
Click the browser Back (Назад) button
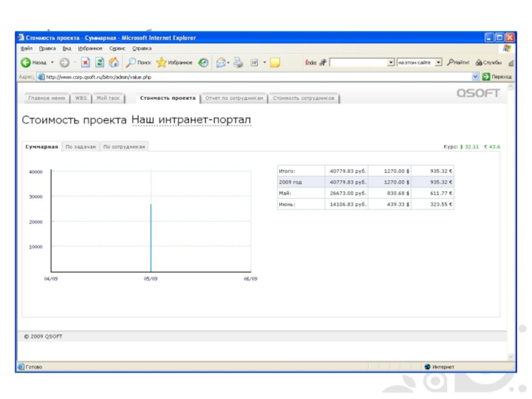coord(33,63)
